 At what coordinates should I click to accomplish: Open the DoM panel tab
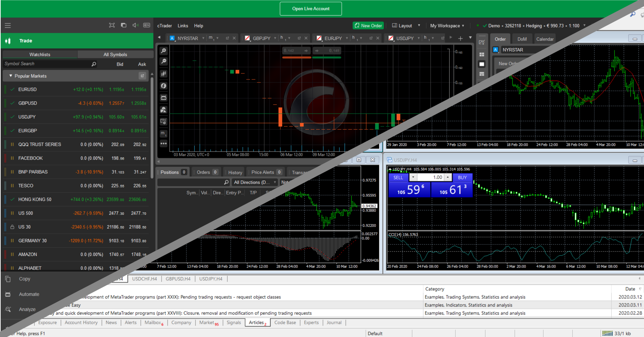point(522,39)
